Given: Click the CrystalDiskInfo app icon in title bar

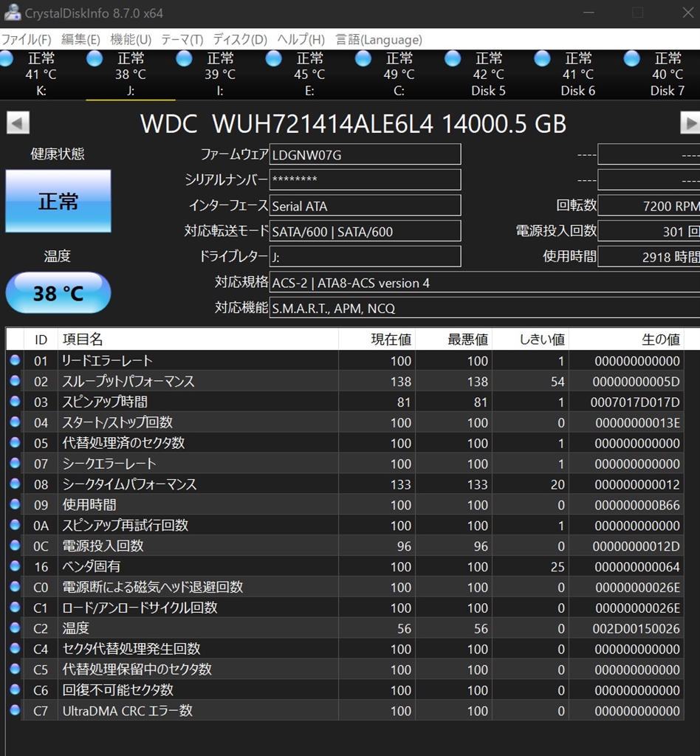Looking at the screenshot, I should 12,13.
